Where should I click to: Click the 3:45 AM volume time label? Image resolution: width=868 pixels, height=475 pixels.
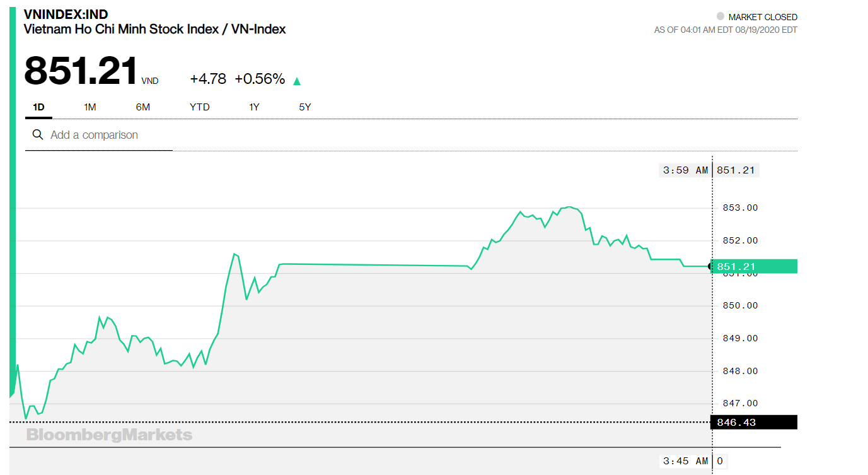click(x=685, y=461)
